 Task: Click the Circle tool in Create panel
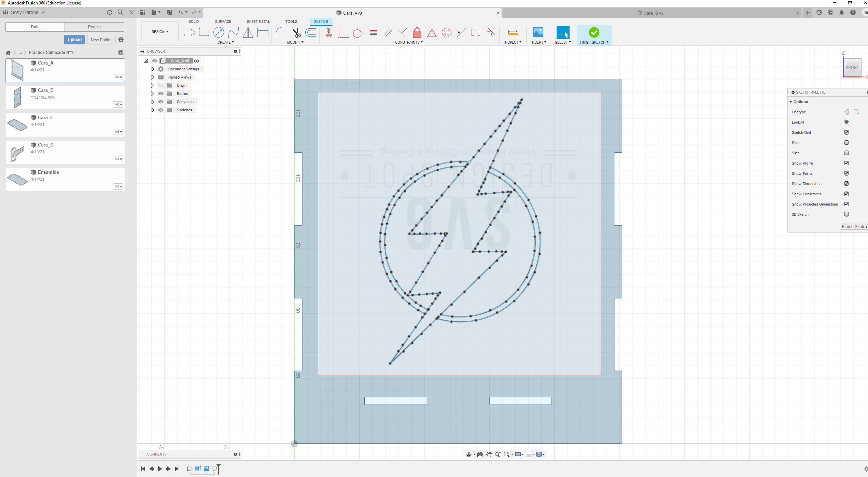pyautogui.click(x=219, y=32)
